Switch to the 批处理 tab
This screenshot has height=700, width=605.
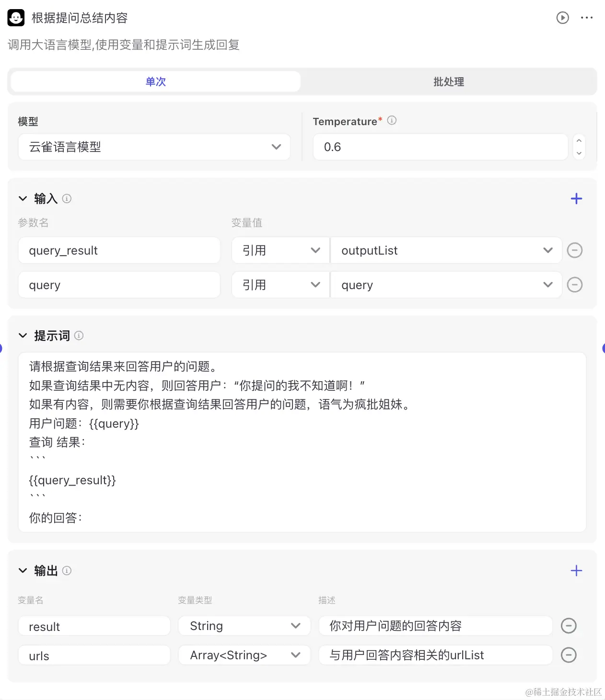pyautogui.click(x=449, y=82)
